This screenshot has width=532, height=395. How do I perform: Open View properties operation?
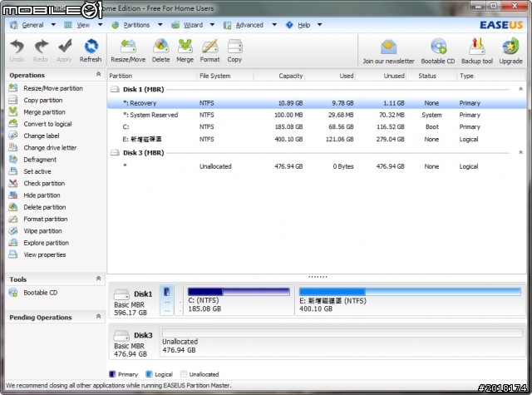tap(37, 254)
